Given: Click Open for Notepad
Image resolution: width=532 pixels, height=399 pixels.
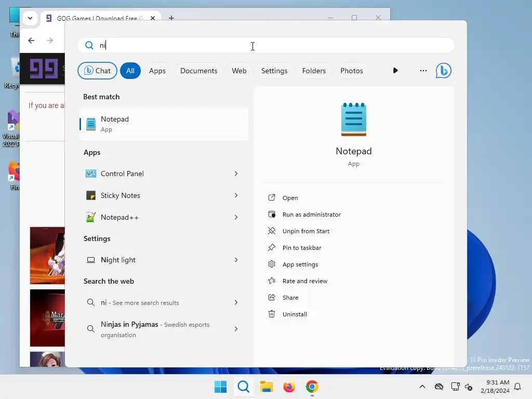Looking at the screenshot, I should click(290, 198).
